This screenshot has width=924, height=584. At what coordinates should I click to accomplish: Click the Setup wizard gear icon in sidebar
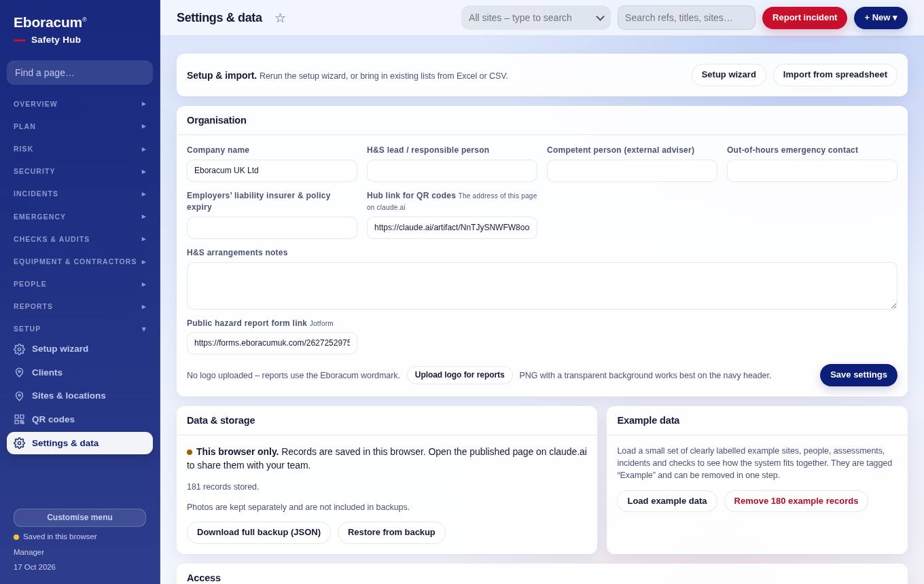click(19, 349)
